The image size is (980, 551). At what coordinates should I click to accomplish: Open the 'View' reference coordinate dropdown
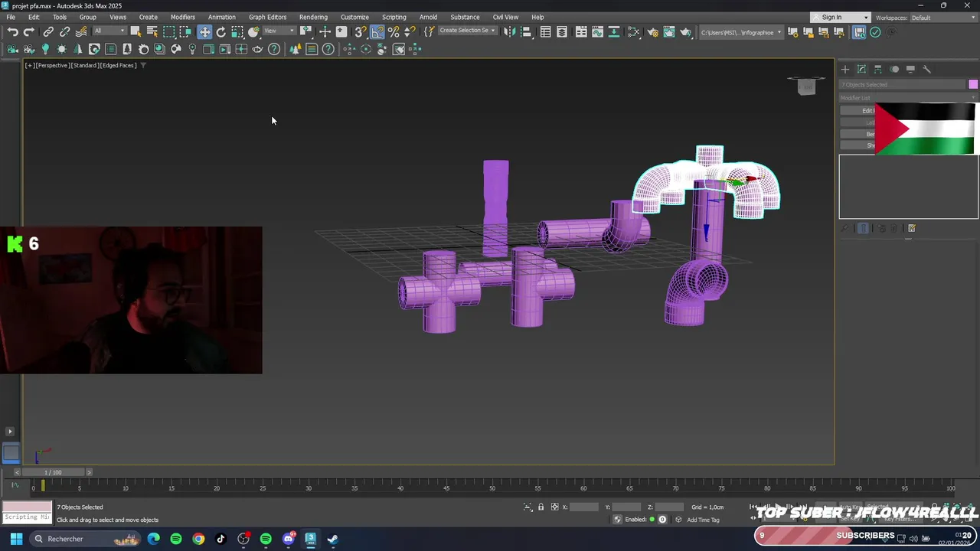coord(279,31)
